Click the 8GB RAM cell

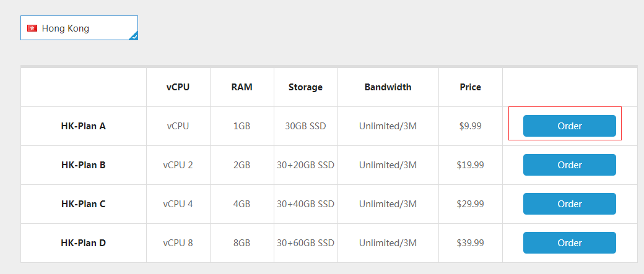[x=241, y=243]
